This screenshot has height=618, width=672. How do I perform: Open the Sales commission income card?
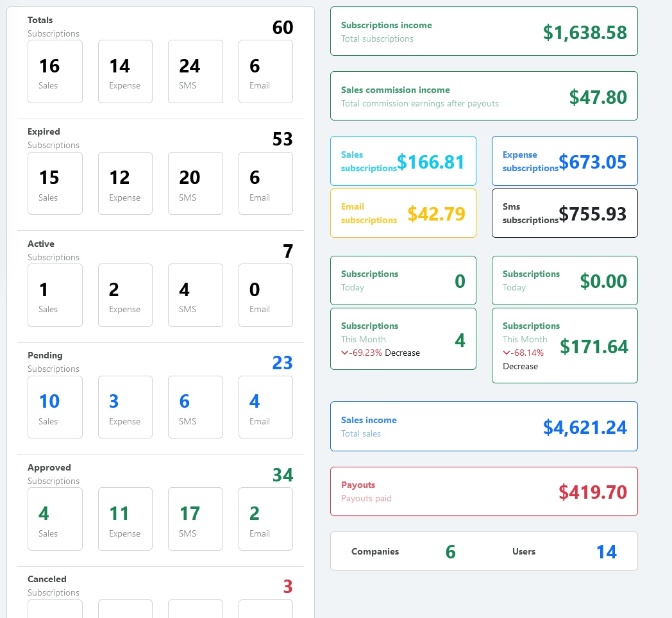pyautogui.click(x=483, y=96)
